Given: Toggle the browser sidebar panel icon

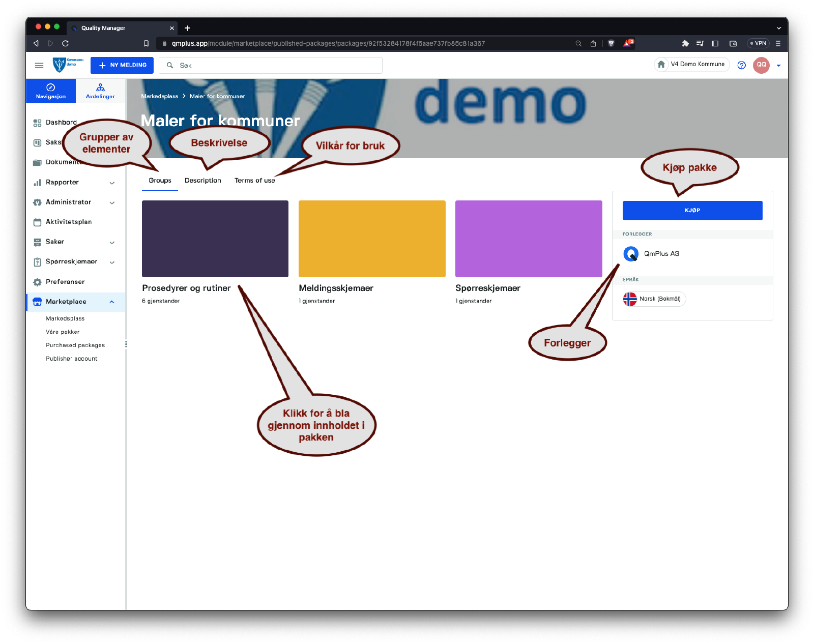Looking at the screenshot, I should 715,43.
